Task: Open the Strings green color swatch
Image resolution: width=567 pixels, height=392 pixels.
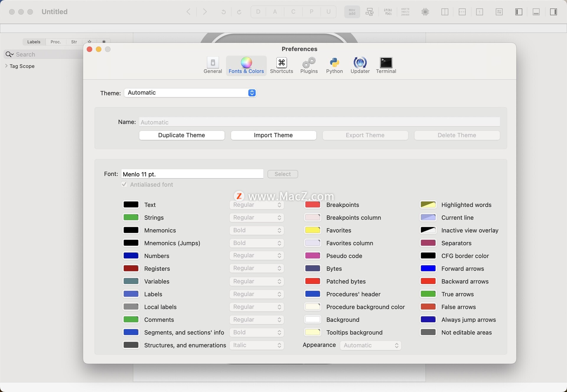Action: pyautogui.click(x=131, y=217)
